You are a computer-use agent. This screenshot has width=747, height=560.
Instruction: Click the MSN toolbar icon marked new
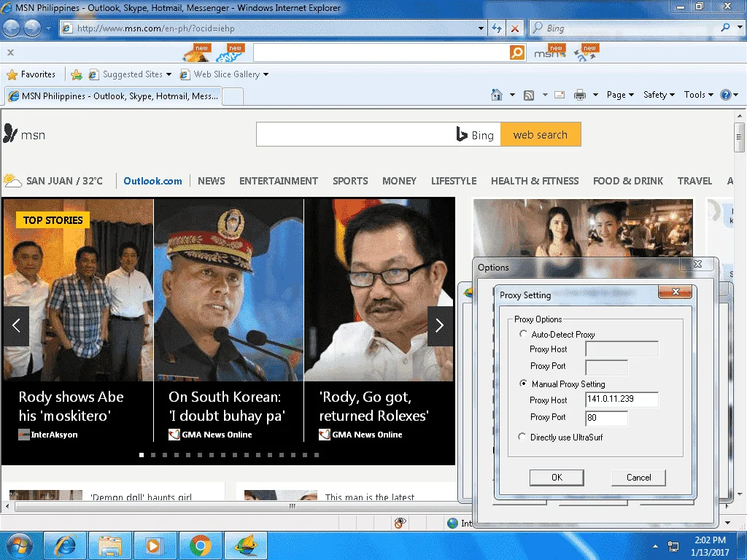[x=549, y=52]
